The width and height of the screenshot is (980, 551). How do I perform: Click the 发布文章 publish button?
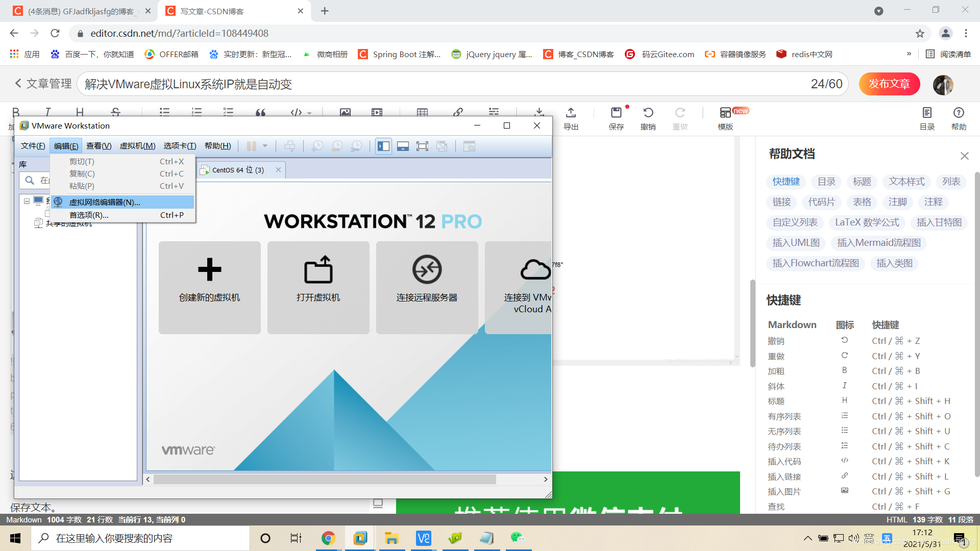click(889, 84)
